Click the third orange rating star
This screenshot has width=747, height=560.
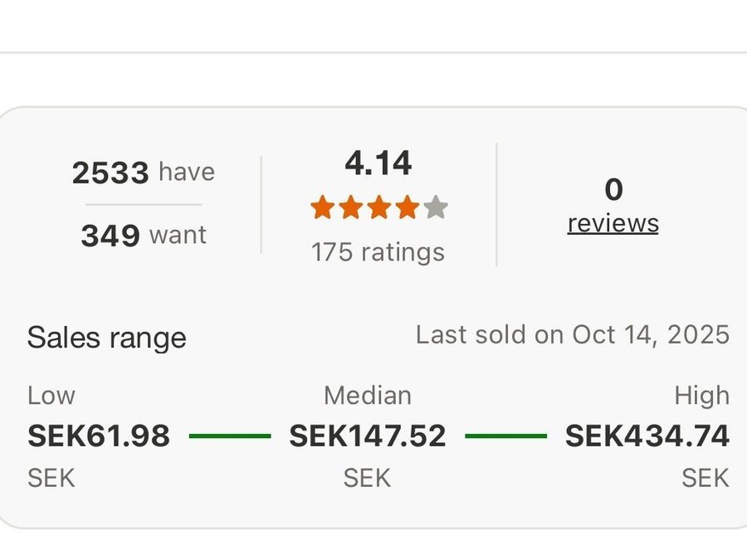click(378, 207)
